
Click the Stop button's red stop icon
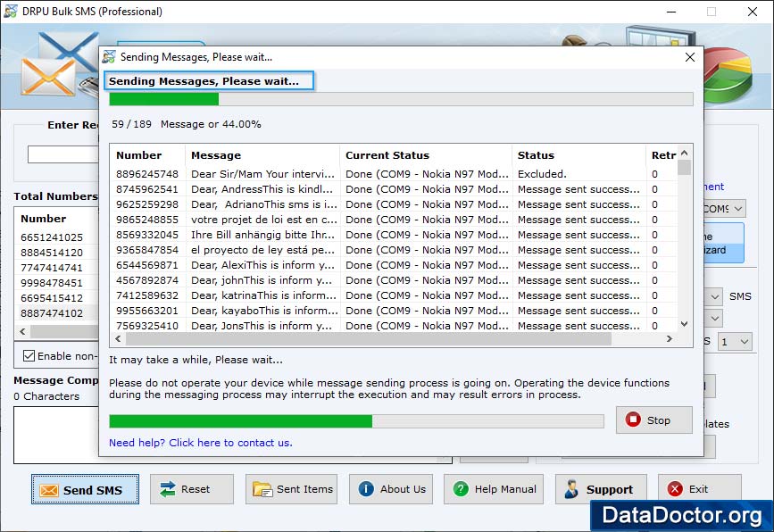[x=633, y=420]
